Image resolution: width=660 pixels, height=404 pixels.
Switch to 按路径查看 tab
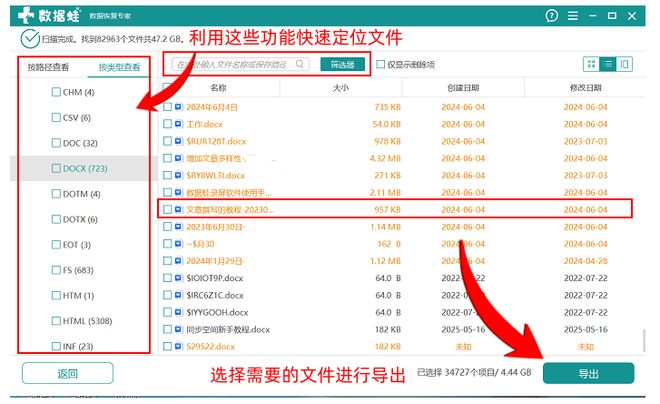coord(48,67)
